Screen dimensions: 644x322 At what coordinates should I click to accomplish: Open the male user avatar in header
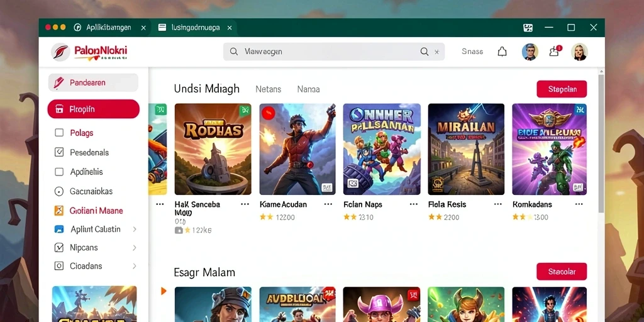530,52
